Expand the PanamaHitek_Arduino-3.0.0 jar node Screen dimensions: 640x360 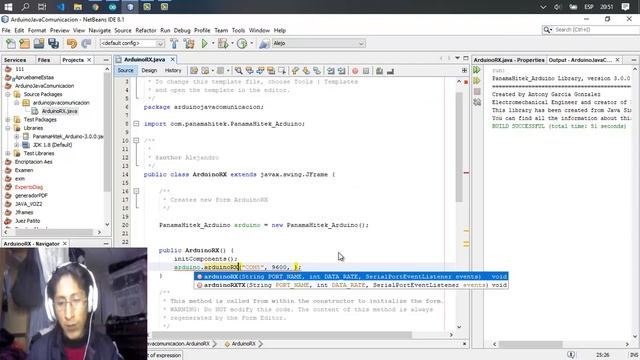pos(16,136)
